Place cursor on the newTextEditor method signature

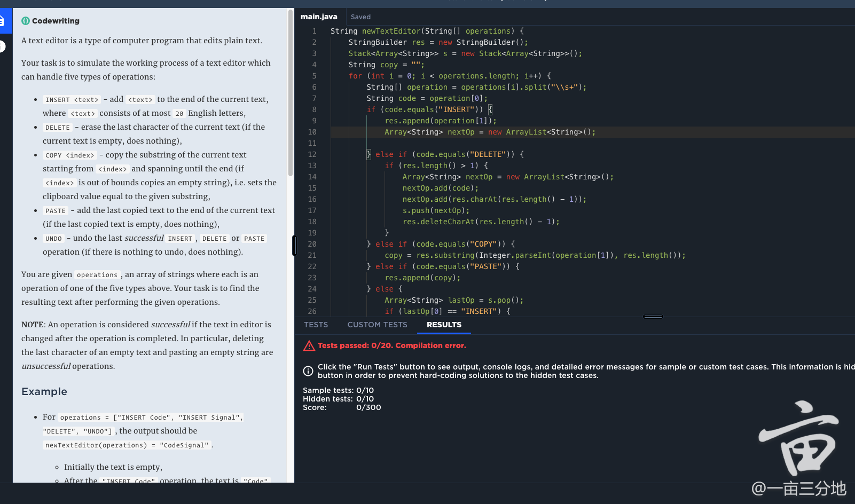click(427, 31)
